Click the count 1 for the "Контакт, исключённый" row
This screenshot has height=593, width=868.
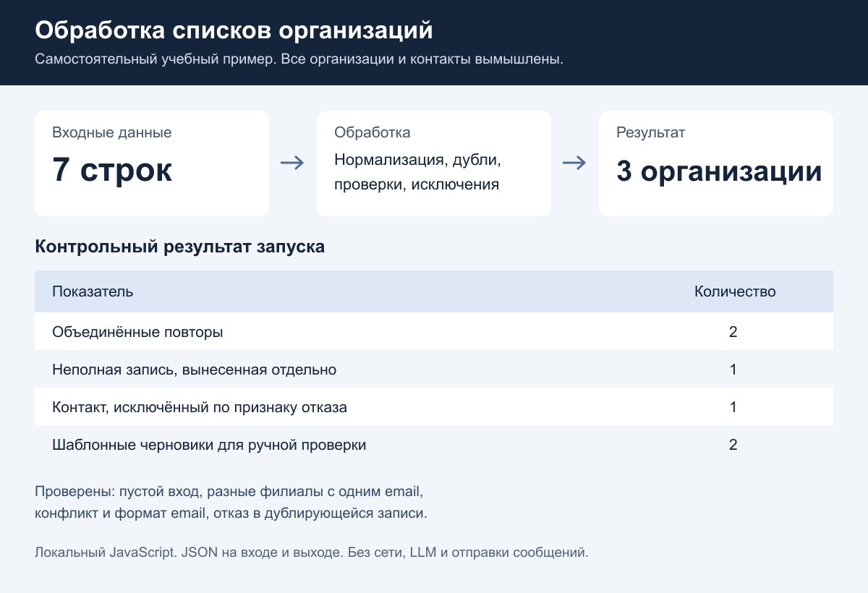pyautogui.click(x=733, y=407)
